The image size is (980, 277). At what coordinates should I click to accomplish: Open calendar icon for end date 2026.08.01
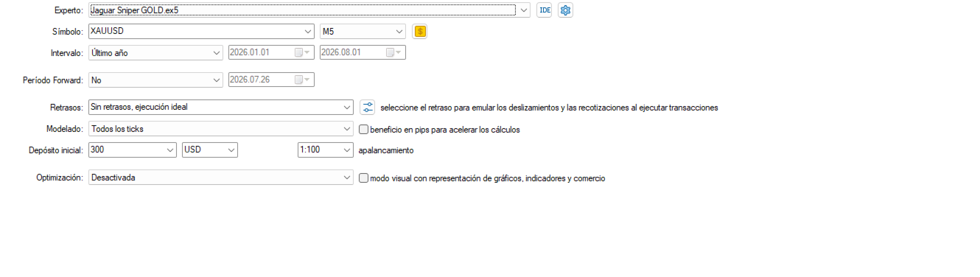(x=393, y=53)
